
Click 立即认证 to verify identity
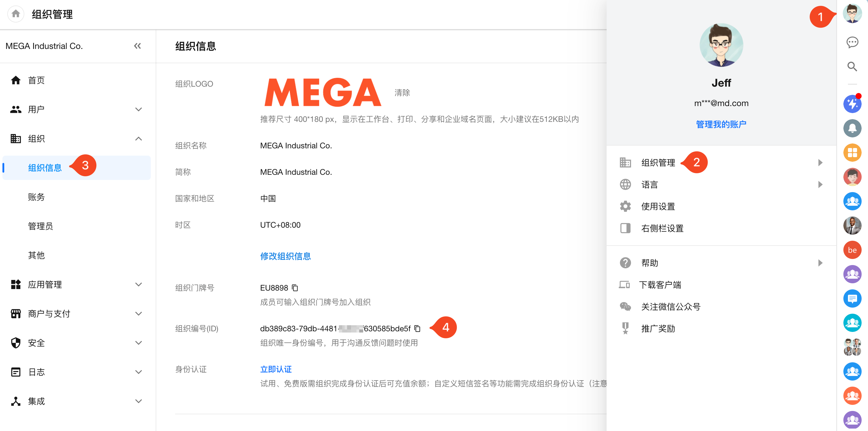click(276, 369)
